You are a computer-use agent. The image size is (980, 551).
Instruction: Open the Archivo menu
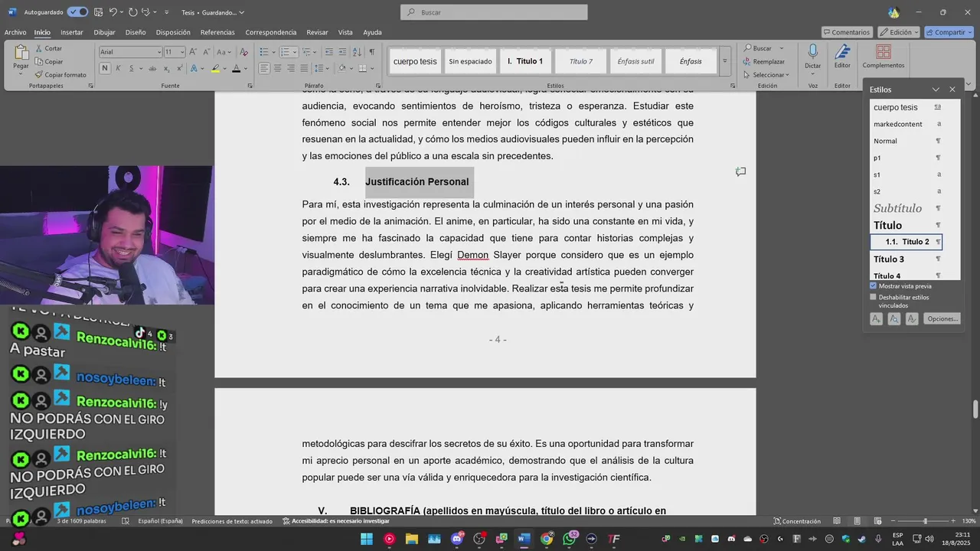(15, 32)
